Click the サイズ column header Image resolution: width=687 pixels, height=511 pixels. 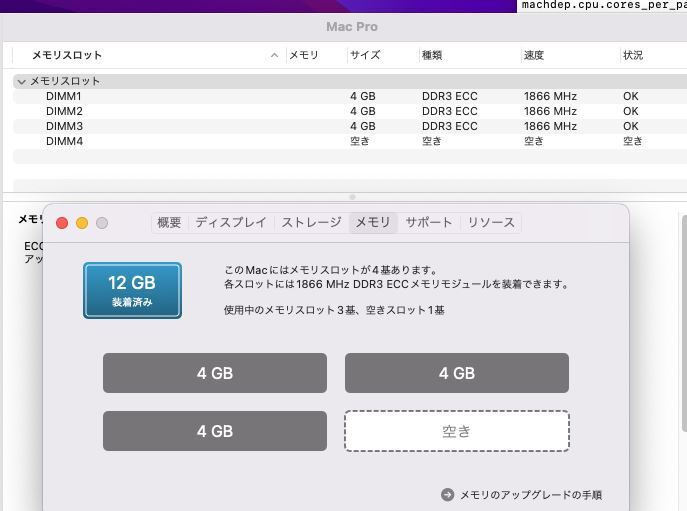tap(365, 55)
